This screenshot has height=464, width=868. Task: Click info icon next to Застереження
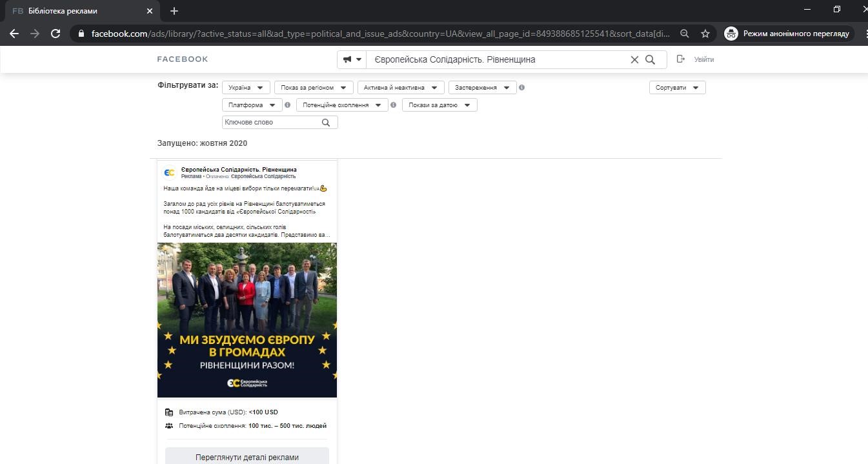(522, 87)
